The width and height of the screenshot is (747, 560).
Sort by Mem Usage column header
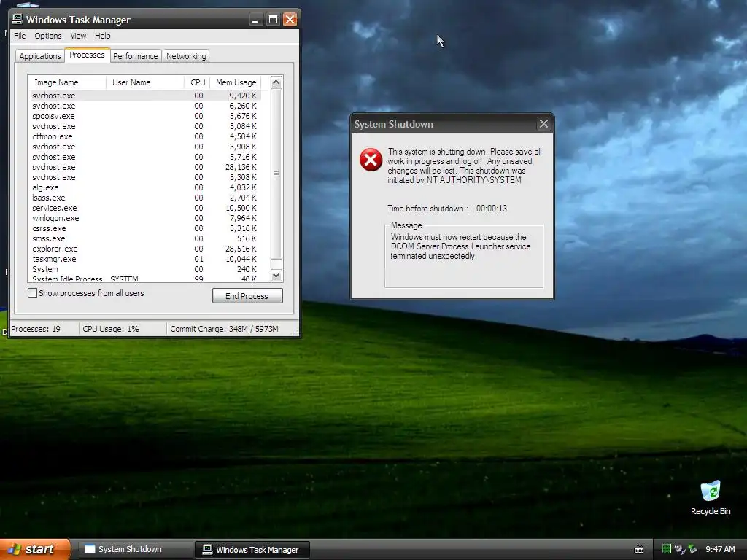236,82
